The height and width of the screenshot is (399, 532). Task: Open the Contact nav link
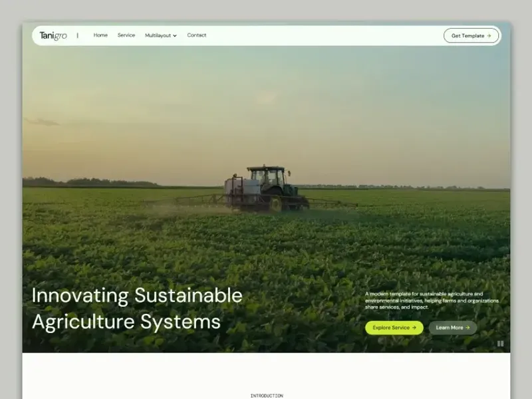197,35
